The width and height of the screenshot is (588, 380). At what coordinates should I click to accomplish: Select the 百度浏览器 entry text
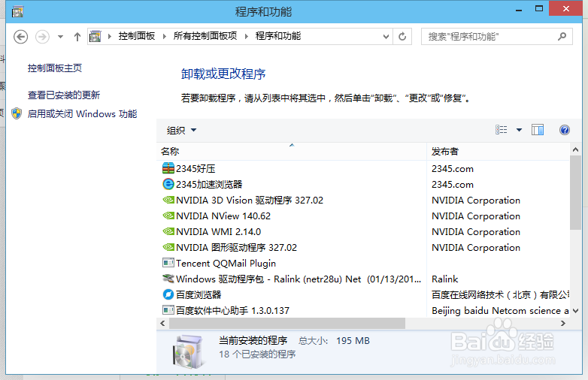click(x=199, y=294)
